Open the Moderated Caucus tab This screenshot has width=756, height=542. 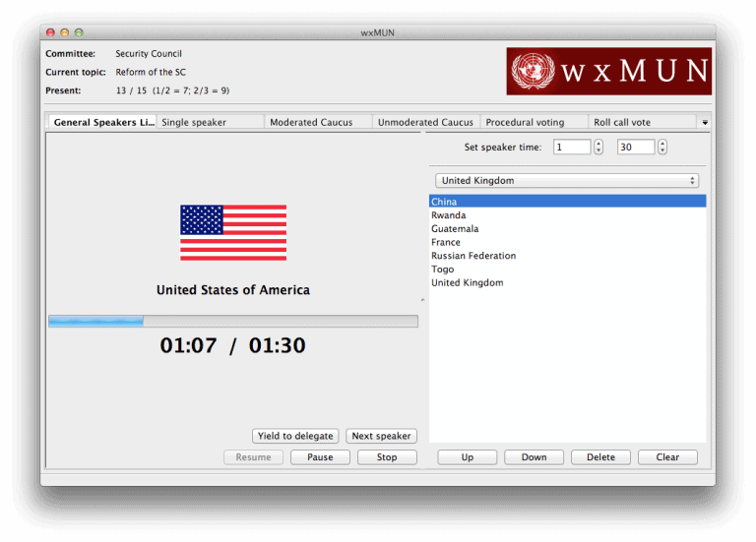coord(317,122)
